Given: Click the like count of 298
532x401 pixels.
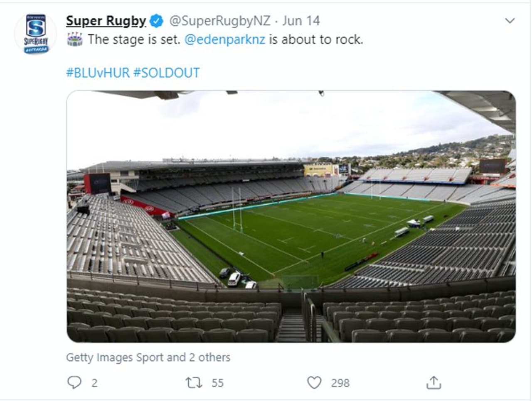Looking at the screenshot, I should (340, 383).
